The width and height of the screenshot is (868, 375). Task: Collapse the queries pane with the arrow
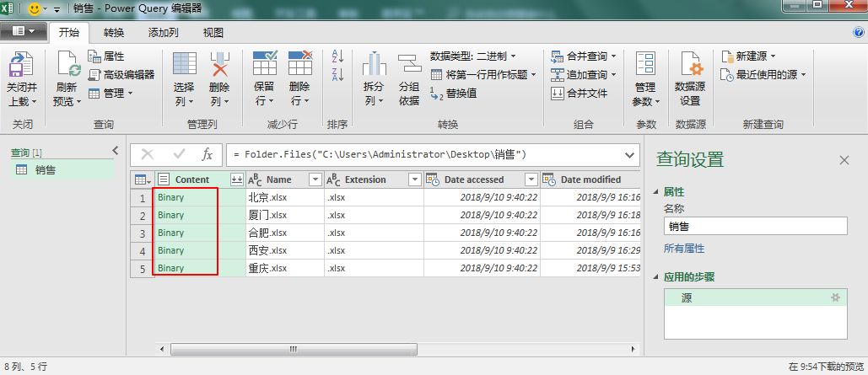pyautogui.click(x=116, y=151)
